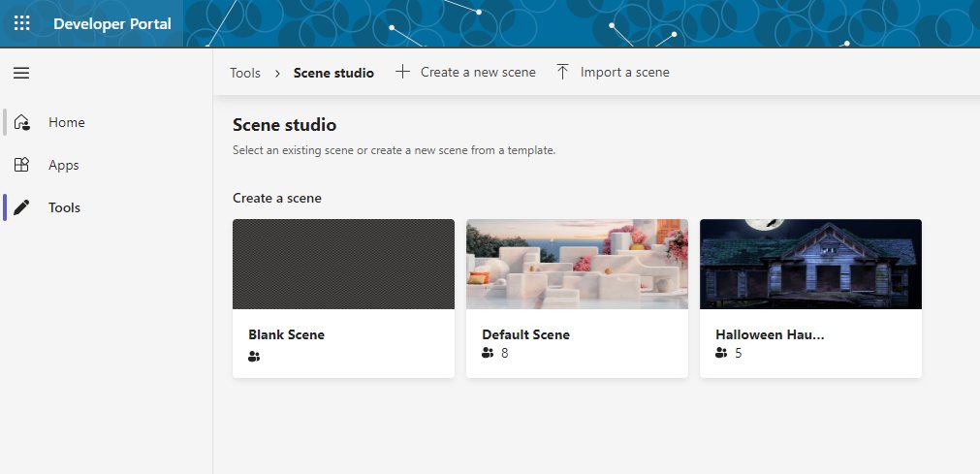Click the breadcrumb chevron separator
This screenshot has height=474, width=980.
point(277,73)
